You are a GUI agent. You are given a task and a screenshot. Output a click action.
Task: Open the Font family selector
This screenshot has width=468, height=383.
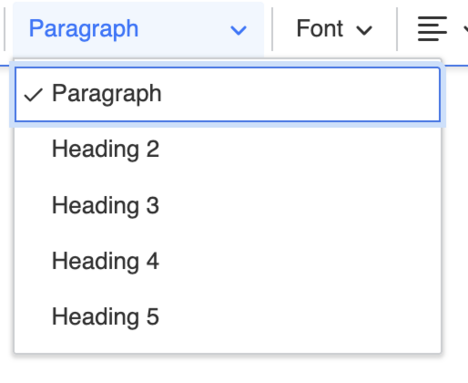334,29
